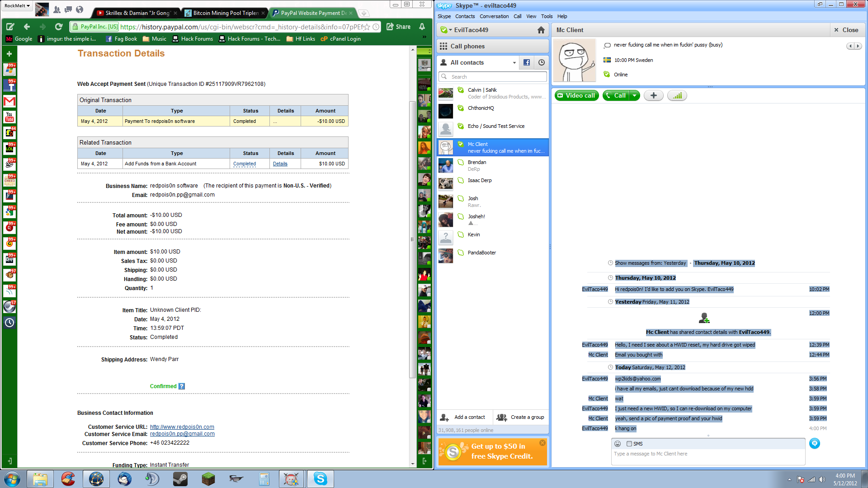Click the Windows Start button
868x488 pixels.
[x=12, y=479]
